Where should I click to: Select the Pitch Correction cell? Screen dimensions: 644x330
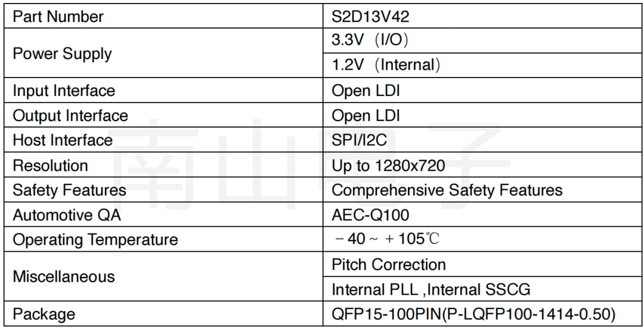(x=389, y=264)
